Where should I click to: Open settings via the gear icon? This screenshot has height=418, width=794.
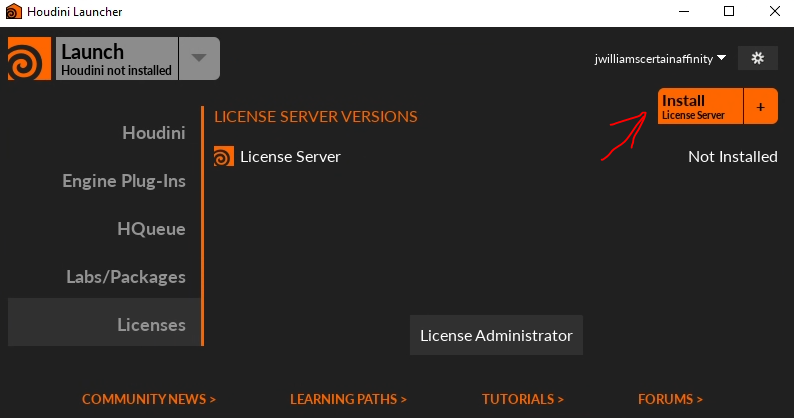(758, 58)
